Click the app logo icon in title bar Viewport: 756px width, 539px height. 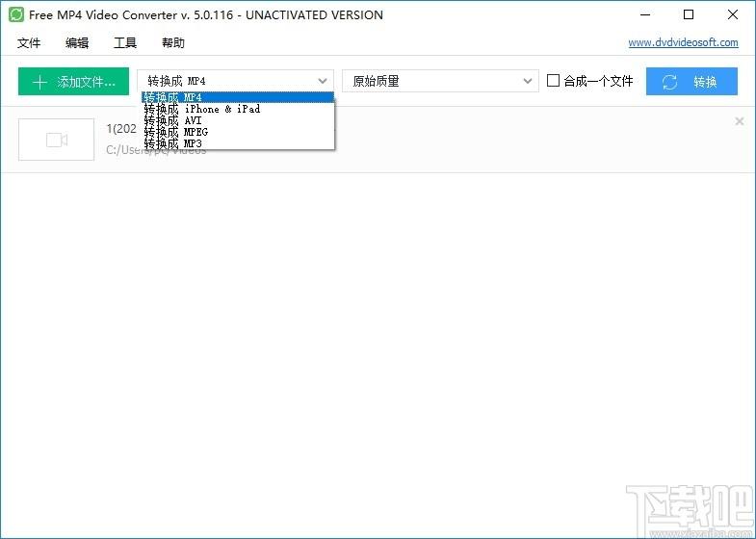coord(16,14)
